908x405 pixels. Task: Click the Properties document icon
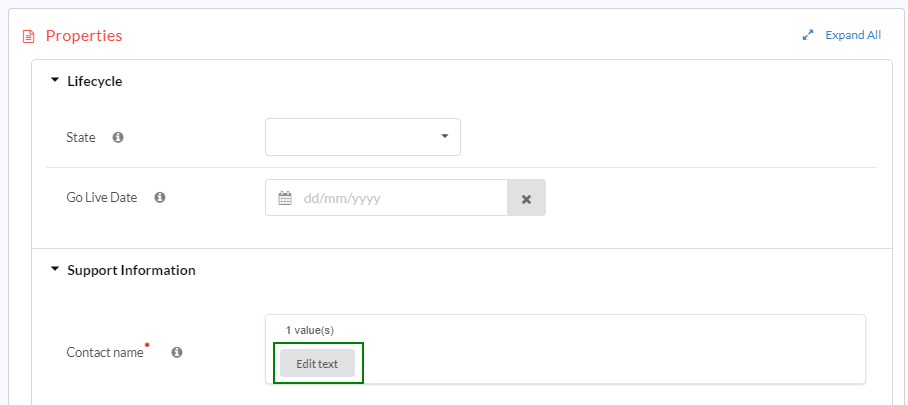(28, 37)
